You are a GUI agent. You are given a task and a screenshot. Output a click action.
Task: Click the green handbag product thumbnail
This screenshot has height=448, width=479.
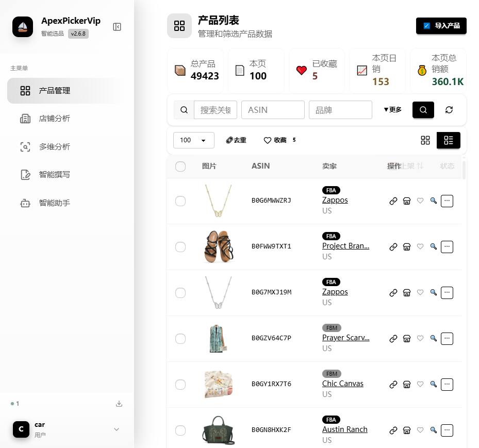click(219, 430)
